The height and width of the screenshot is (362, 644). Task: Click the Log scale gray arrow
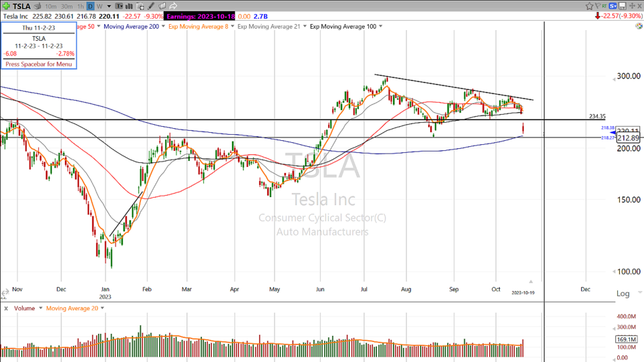coord(639,293)
